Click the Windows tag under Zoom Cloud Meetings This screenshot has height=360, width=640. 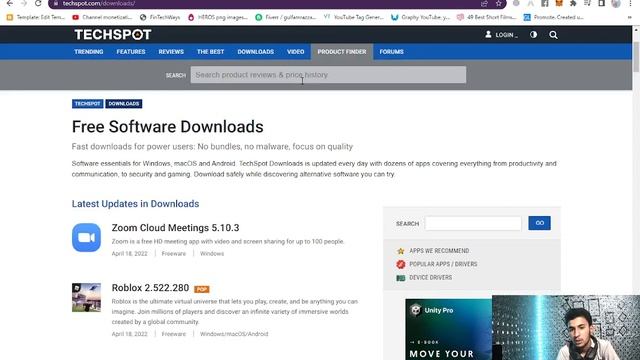(212, 253)
